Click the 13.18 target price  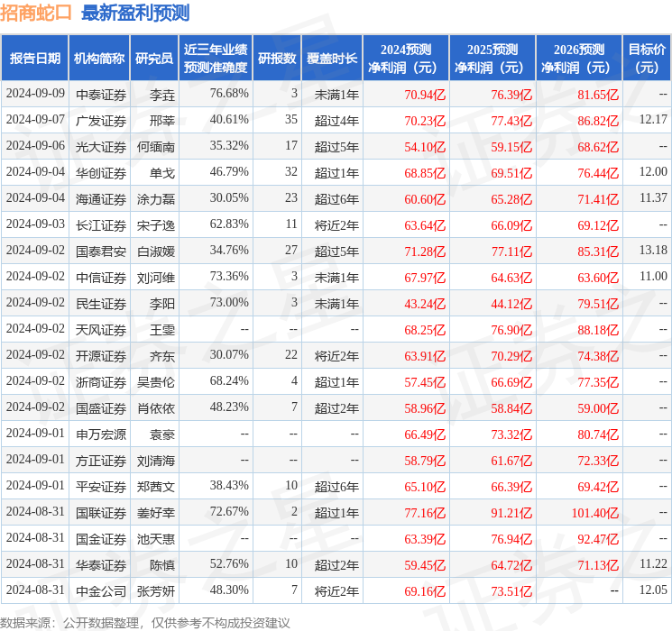click(653, 250)
